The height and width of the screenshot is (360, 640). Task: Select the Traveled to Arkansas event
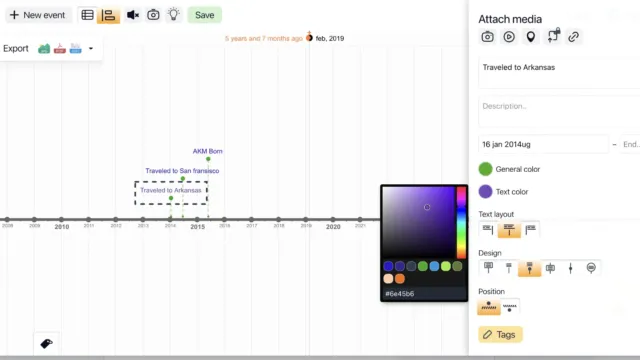pos(171,190)
